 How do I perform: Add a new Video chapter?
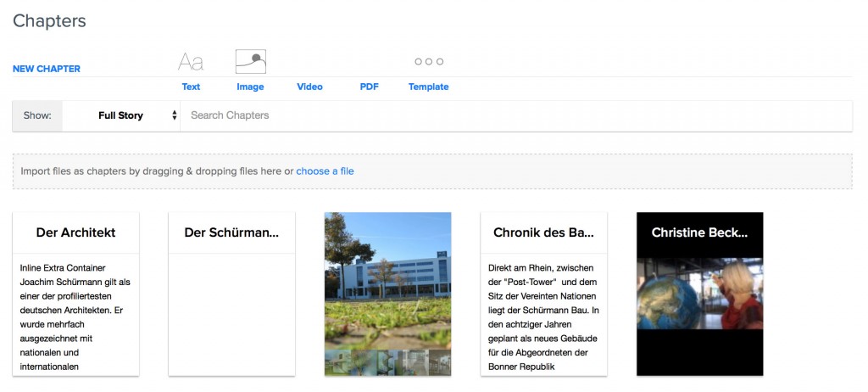point(309,87)
